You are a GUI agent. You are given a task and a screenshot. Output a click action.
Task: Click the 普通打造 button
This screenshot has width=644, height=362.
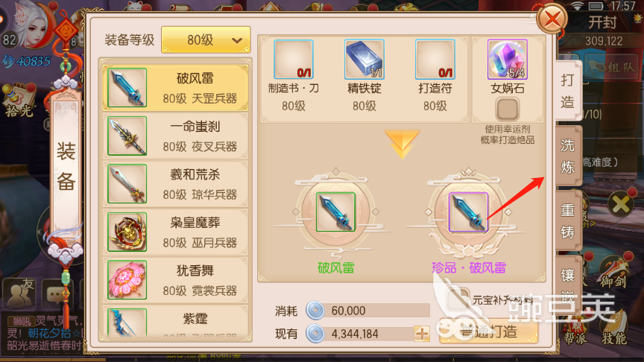[489, 331]
